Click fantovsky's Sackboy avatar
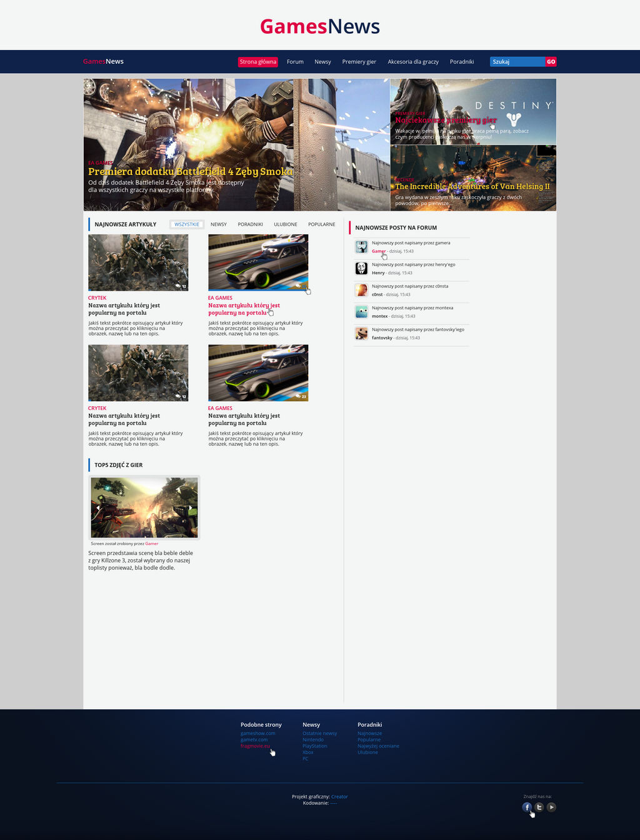 [x=361, y=334]
